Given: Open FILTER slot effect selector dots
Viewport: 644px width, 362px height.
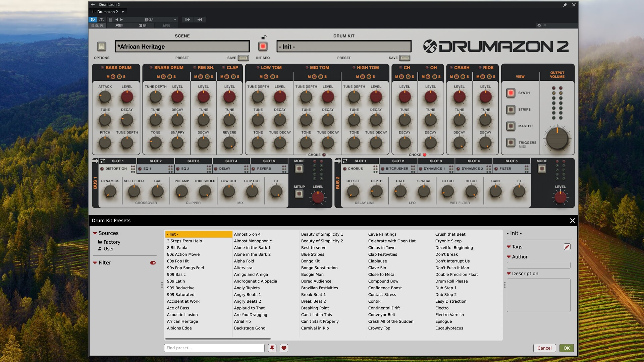Looking at the screenshot, I should point(527,169).
